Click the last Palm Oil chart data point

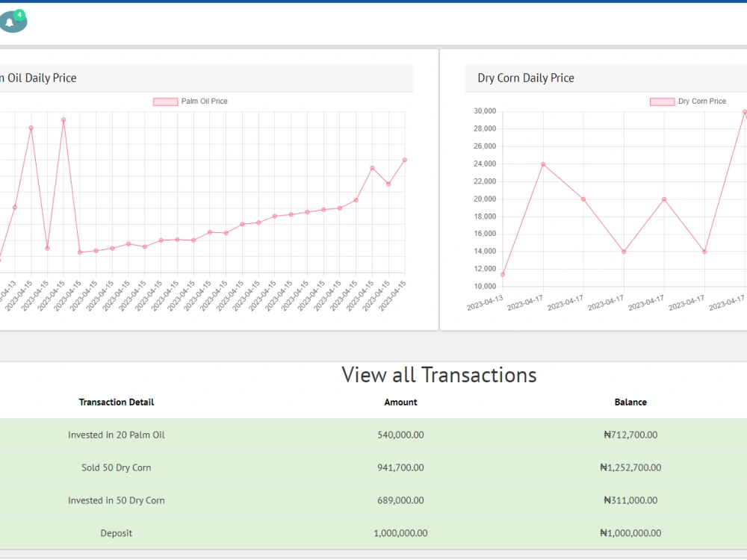pyautogui.click(x=405, y=160)
